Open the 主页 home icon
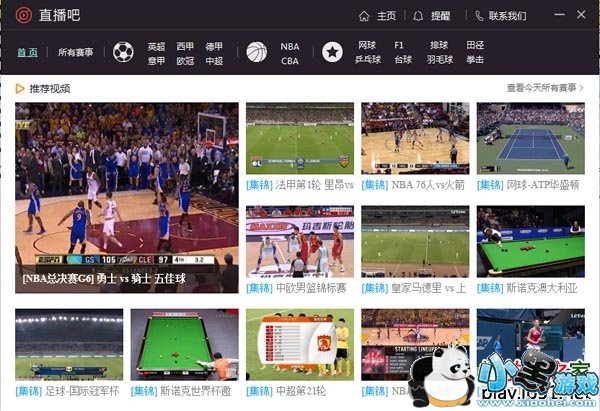600x411 pixels. click(x=364, y=16)
